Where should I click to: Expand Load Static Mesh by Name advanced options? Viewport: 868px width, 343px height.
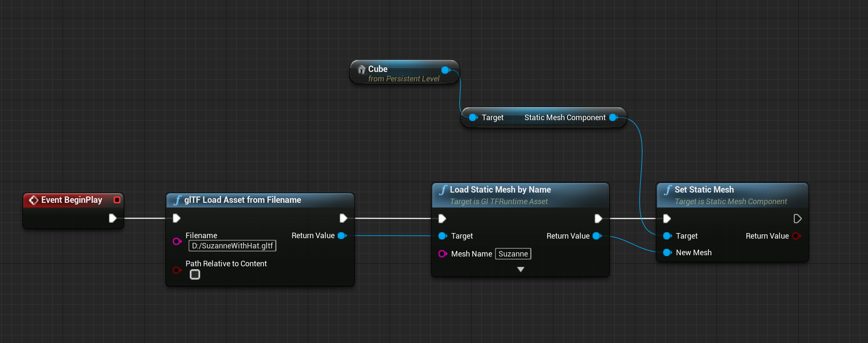click(520, 269)
